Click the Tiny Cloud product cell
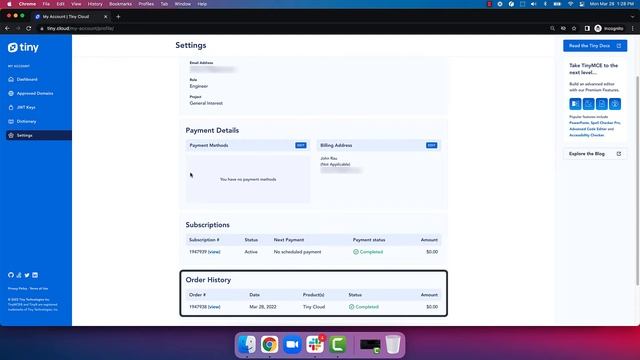This screenshot has height=360, width=640. 314,307
